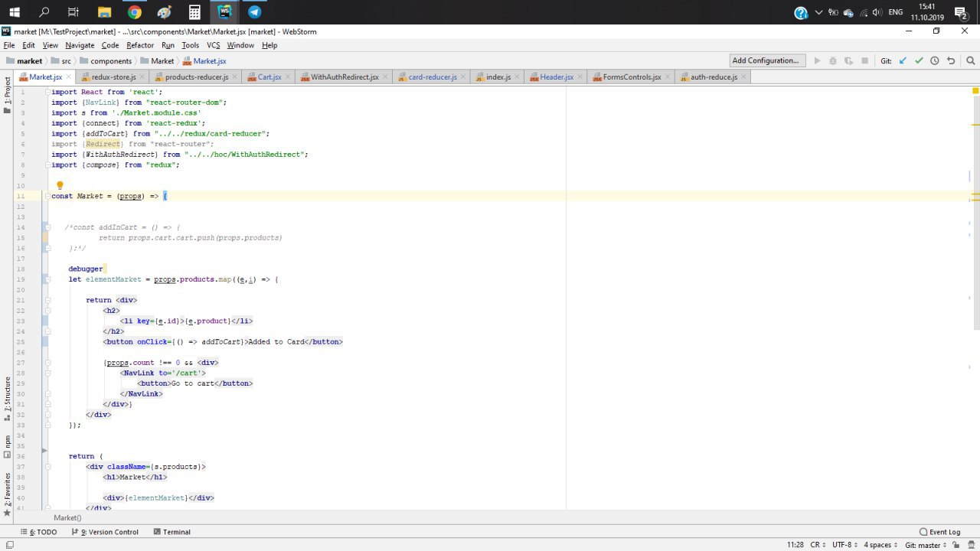Click the editor vertical scrollbar
980x551 pixels.
[x=975, y=214]
